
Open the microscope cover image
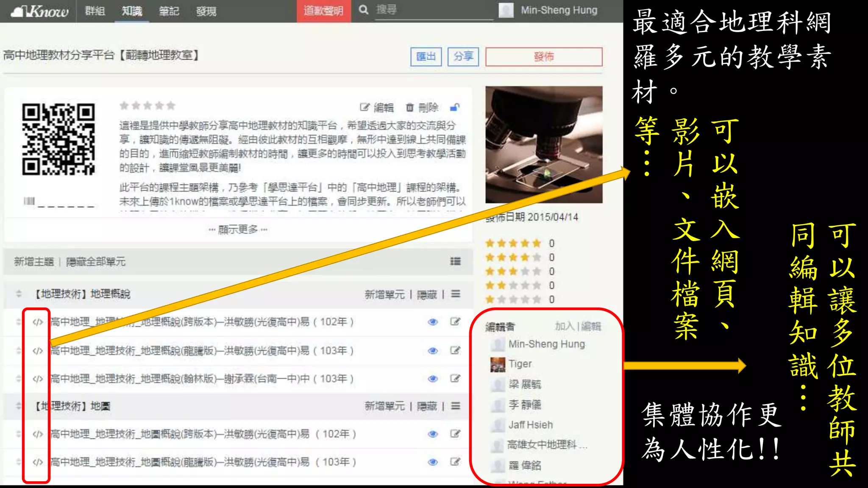pyautogui.click(x=544, y=144)
